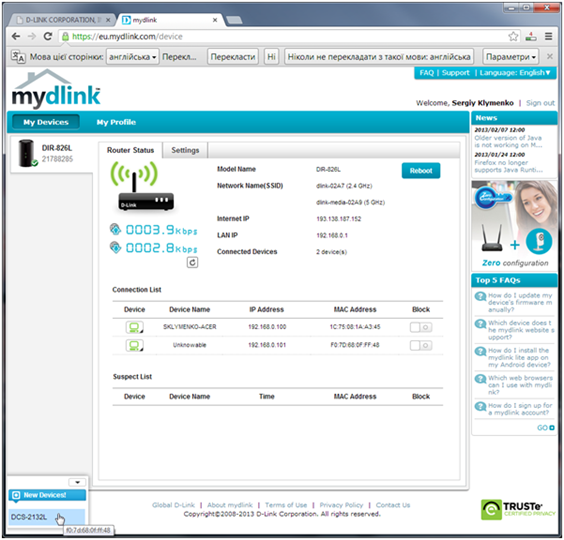Reload the page with the refresh icon
The image size is (564, 540).
[x=47, y=36]
